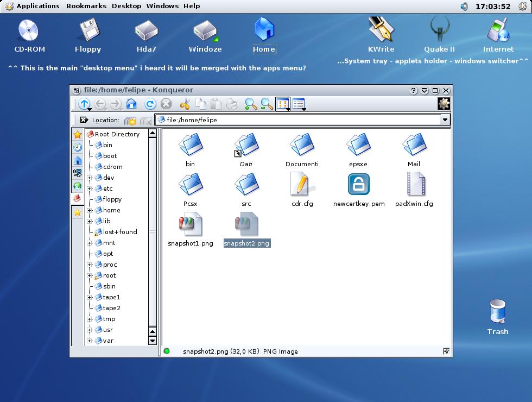This screenshot has height=402, width=532.
Task: Select snapshot1.png file
Action: 191,229
